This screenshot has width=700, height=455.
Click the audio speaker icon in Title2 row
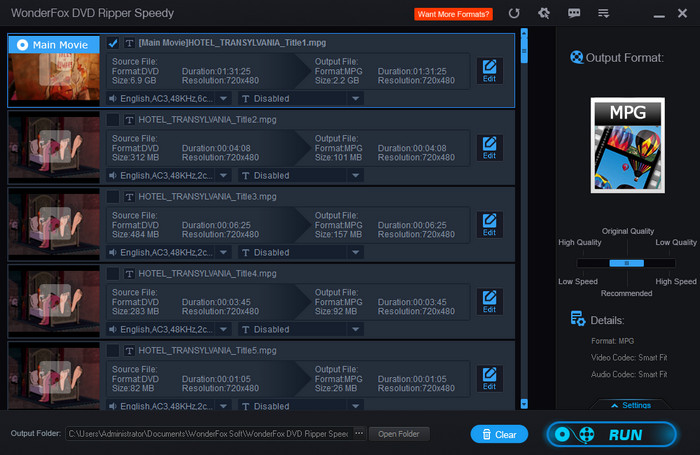pyautogui.click(x=113, y=175)
